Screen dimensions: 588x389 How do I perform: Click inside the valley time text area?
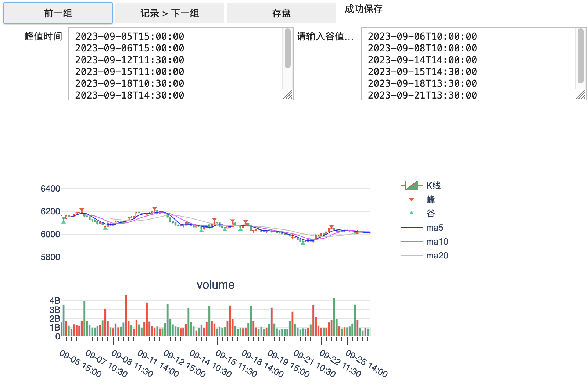(x=469, y=63)
